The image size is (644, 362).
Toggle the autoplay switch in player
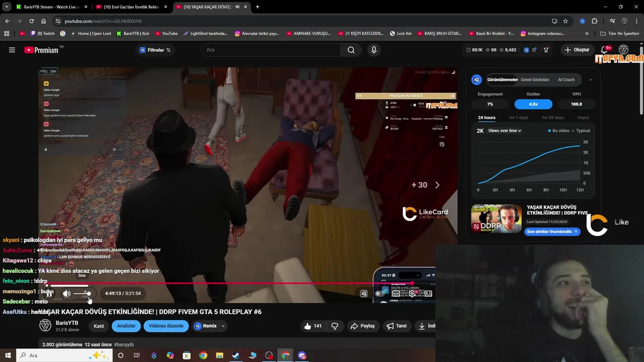(380, 294)
